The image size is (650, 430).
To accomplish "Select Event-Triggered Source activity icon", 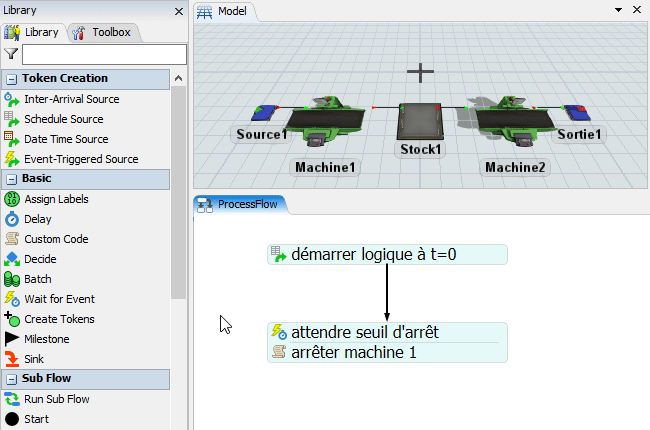I will coord(12,159).
